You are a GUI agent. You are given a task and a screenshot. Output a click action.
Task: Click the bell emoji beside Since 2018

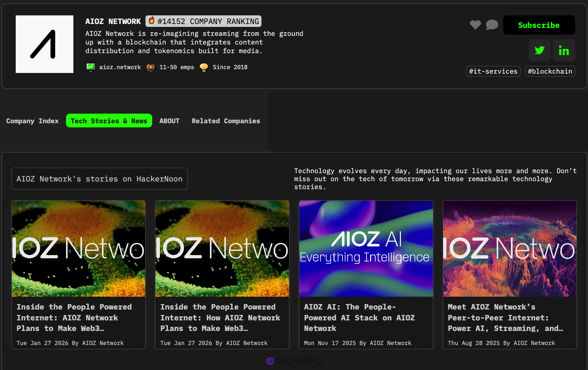pyautogui.click(x=204, y=67)
